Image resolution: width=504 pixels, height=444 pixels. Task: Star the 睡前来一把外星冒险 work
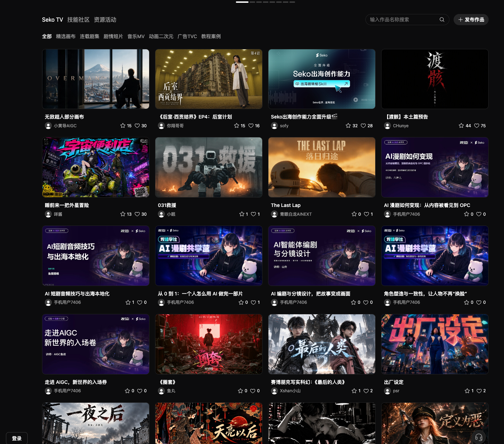pyautogui.click(x=123, y=214)
